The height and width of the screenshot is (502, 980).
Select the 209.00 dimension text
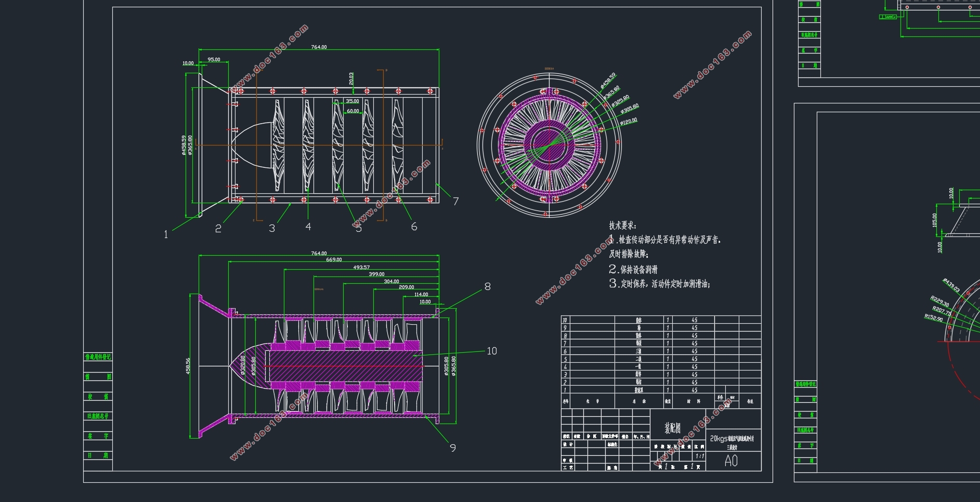pos(407,287)
